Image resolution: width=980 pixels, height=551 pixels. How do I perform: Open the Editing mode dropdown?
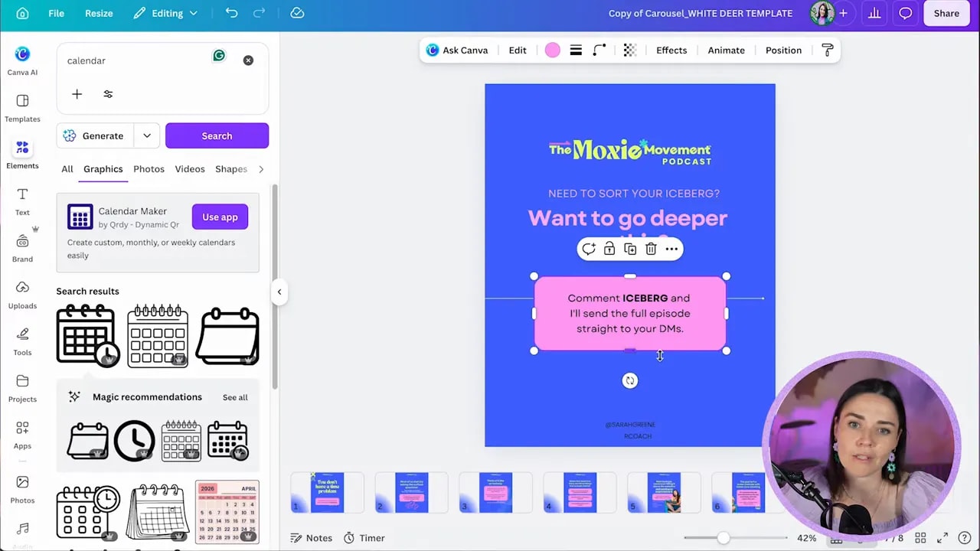[165, 13]
